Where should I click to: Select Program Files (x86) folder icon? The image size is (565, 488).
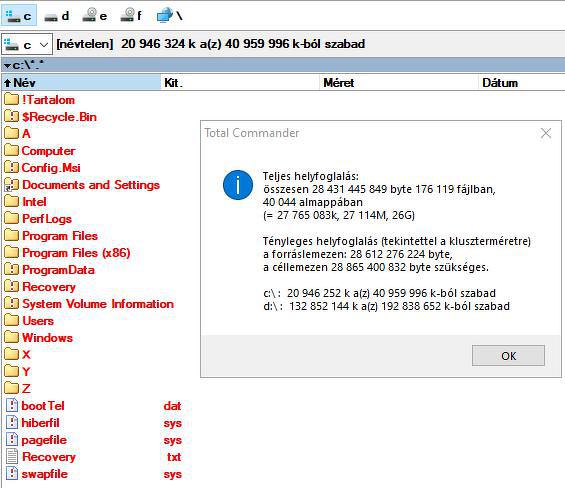pos(12,252)
